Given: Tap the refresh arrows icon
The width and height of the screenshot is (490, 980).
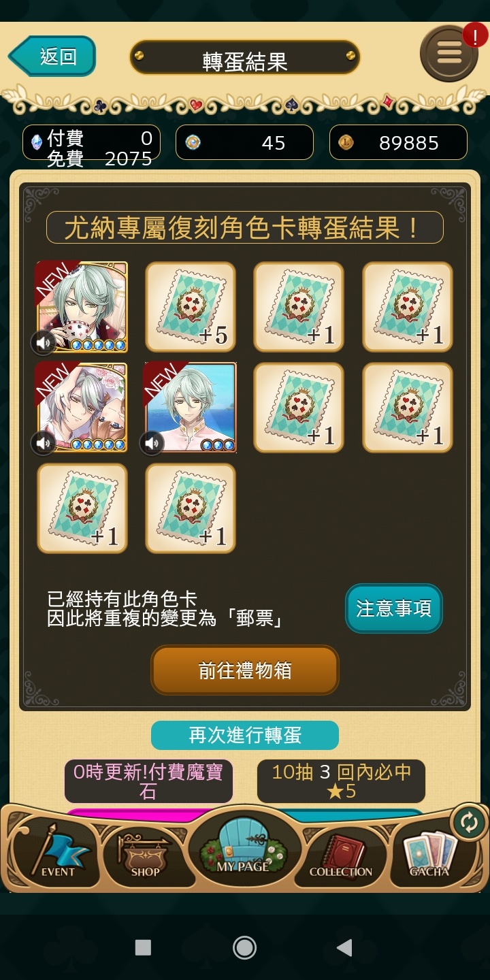Looking at the screenshot, I should click(469, 822).
